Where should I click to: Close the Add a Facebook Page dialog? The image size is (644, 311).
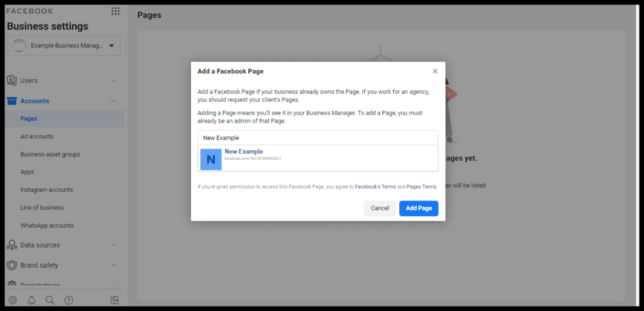435,71
